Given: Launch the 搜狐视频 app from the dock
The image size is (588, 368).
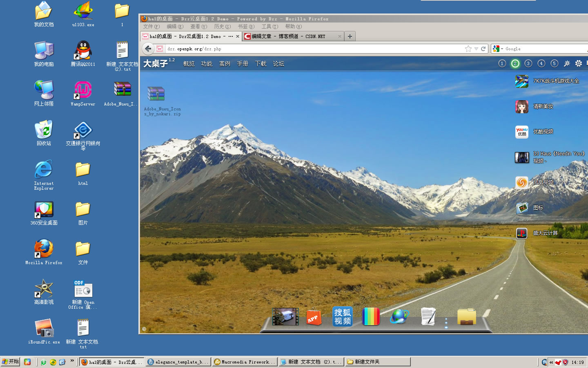Looking at the screenshot, I should [x=342, y=316].
